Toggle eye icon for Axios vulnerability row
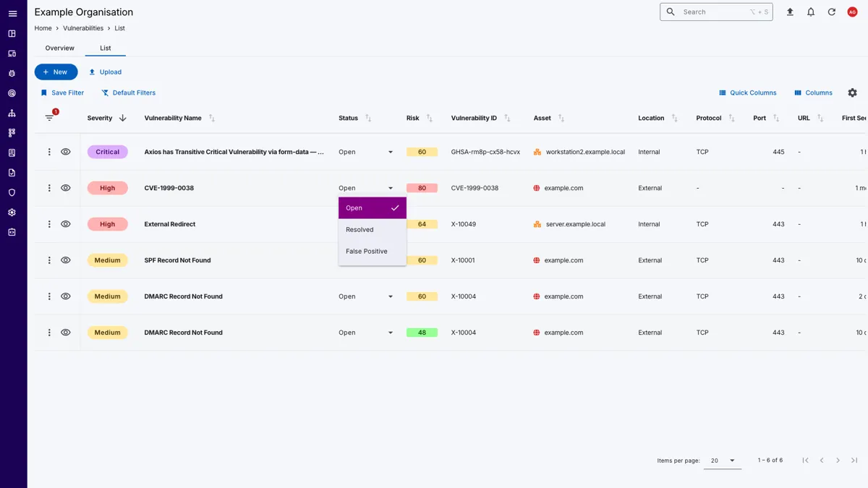 tap(66, 152)
